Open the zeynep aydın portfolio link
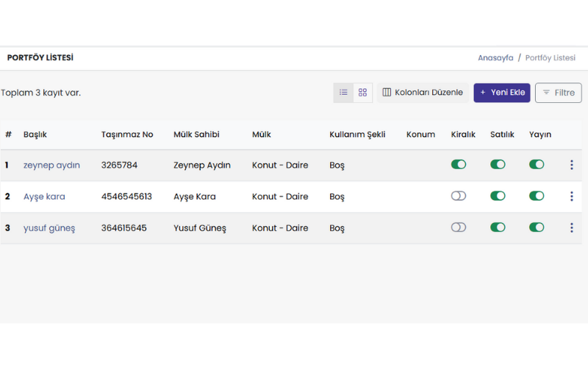The width and height of the screenshot is (588, 368). click(51, 165)
